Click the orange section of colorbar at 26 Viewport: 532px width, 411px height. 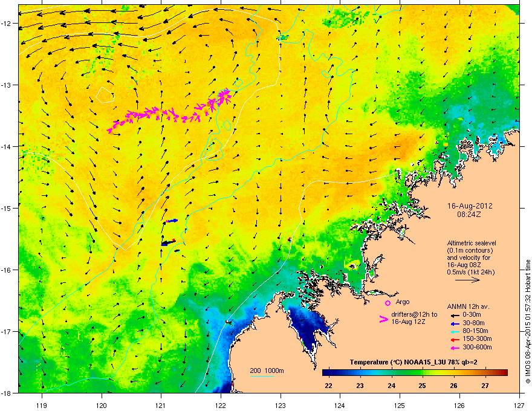453,373
